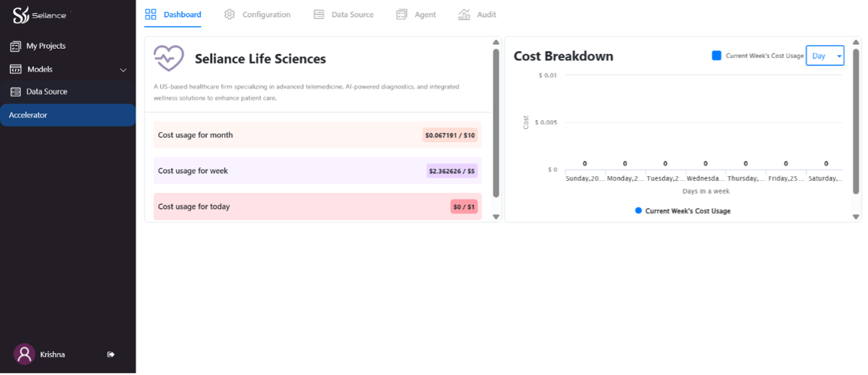Click the Models code icon

15,69
